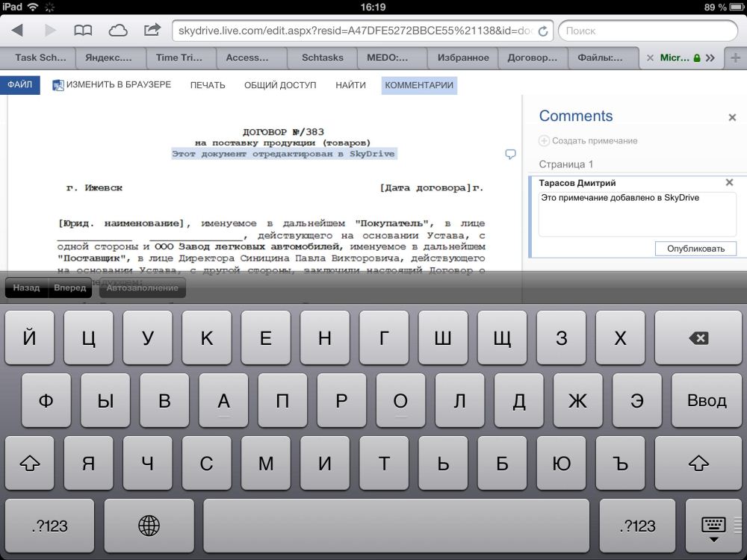
Task: Click the skydrive.live.com address field
Action: (x=356, y=31)
